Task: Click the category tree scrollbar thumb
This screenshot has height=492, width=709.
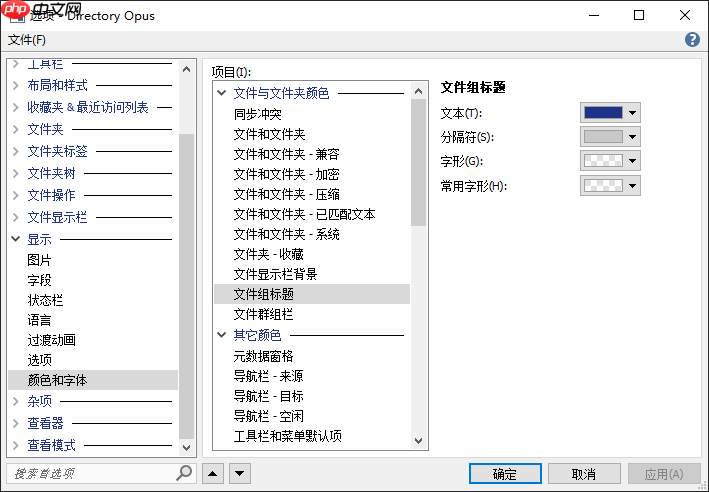Action: click(x=186, y=286)
